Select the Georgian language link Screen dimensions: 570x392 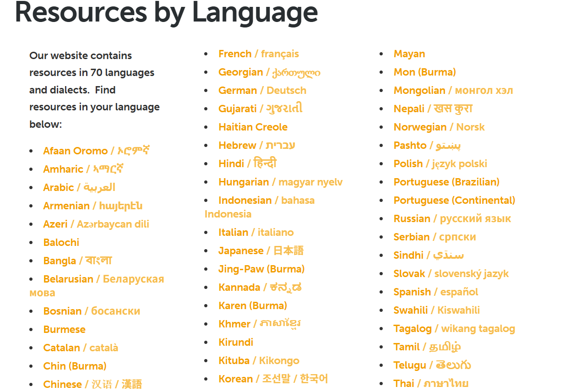269,72
